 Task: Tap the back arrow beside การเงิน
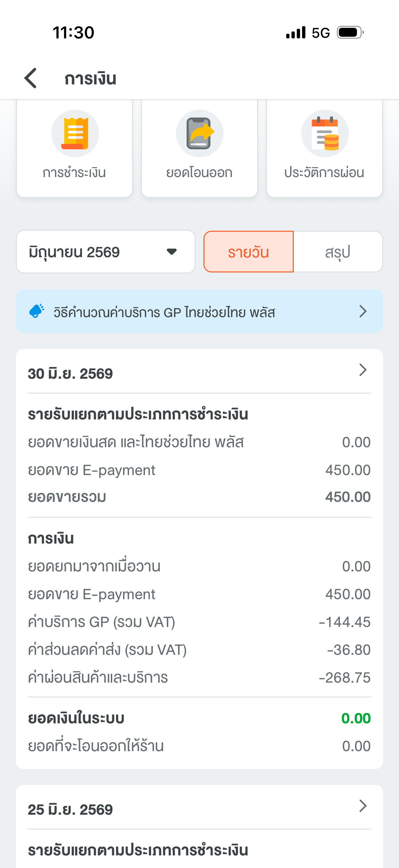(30, 78)
